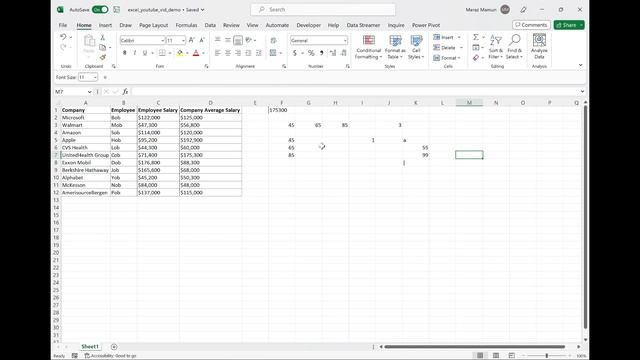
Task: Insert function fx button
Action: tap(125, 91)
